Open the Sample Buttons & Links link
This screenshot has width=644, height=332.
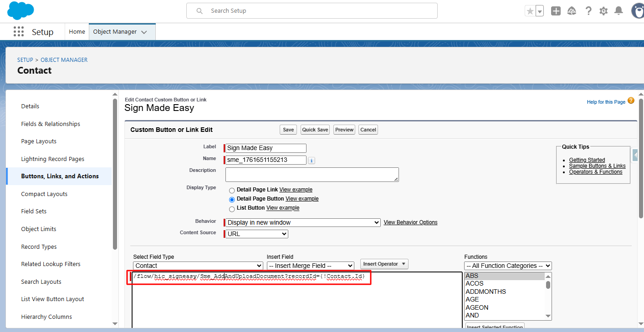pyautogui.click(x=597, y=166)
